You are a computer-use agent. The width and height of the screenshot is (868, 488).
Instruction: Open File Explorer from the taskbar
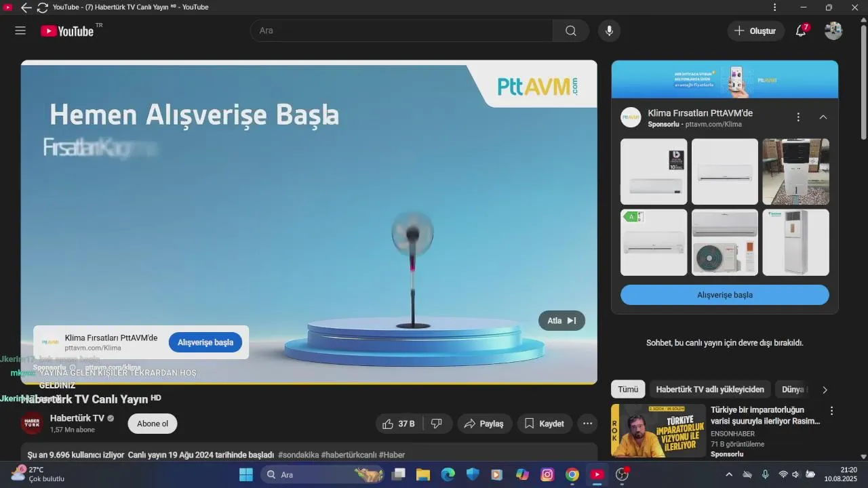click(x=423, y=474)
